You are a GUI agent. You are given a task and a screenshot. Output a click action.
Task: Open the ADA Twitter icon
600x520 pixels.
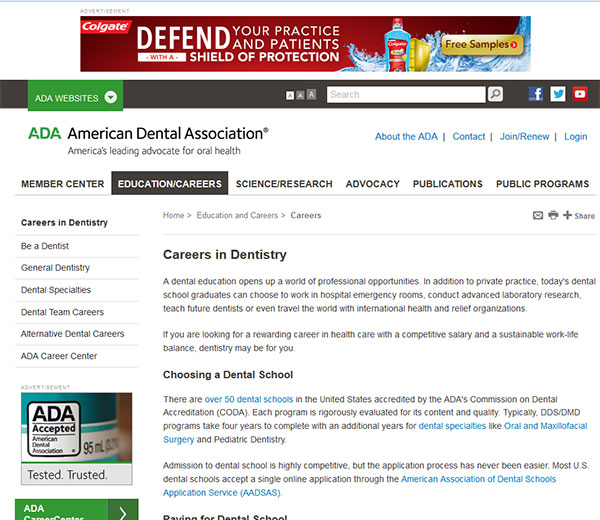point(558,95)
